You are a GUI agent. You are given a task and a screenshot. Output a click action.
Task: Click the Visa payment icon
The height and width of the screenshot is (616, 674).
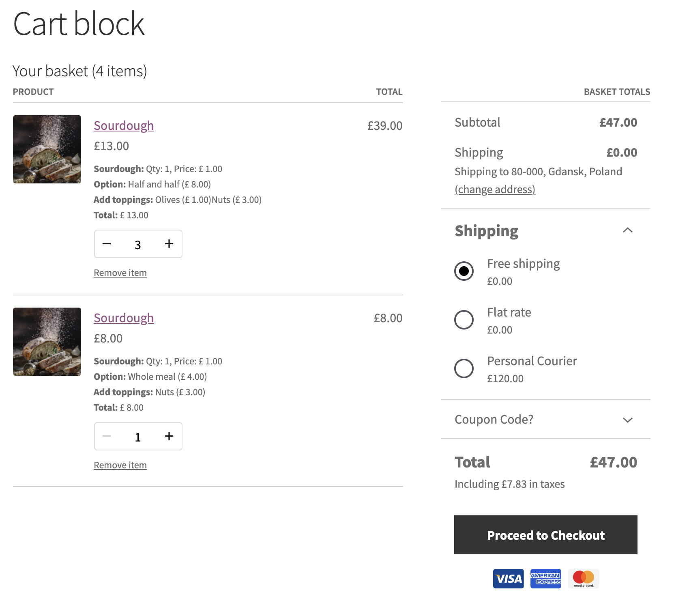click(x=508, y=579)
